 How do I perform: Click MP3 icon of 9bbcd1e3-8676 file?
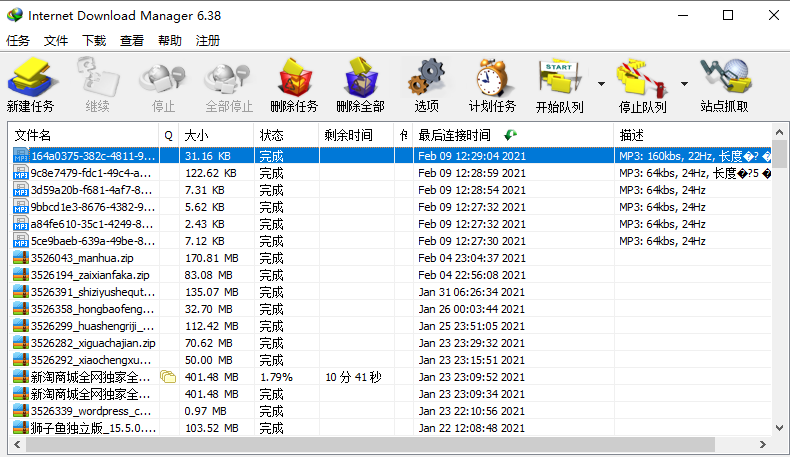(x=21, y=207)
